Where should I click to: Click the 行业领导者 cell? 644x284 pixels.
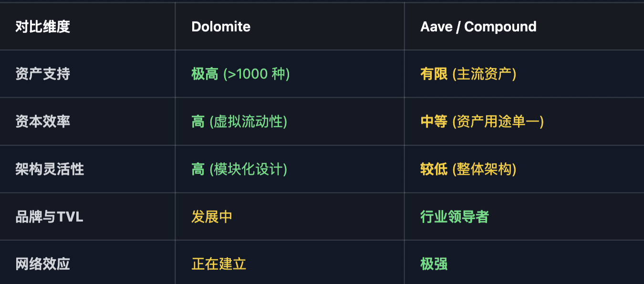click(x=455, y=217)
